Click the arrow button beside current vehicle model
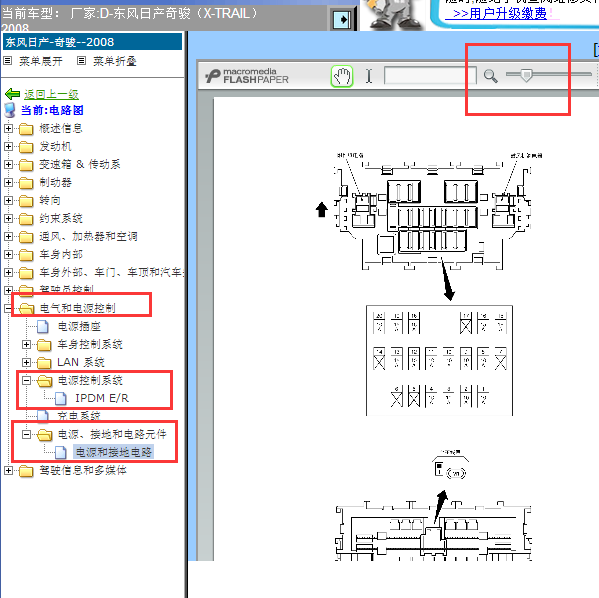Viewport: 599px width, 598px height. click(x=342, y=19)
